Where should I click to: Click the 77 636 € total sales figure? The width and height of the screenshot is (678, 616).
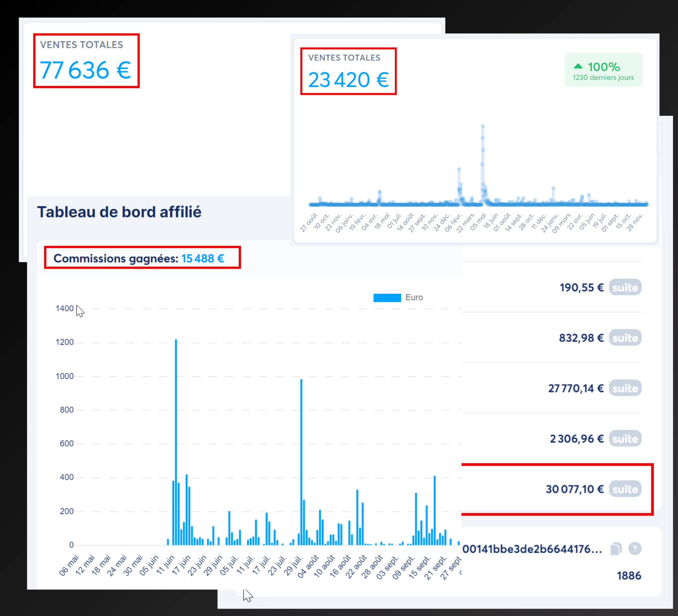pos(85,70)
